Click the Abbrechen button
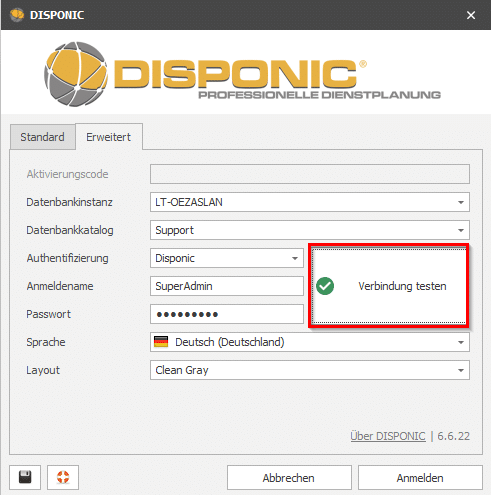 (x=289, y=478)
